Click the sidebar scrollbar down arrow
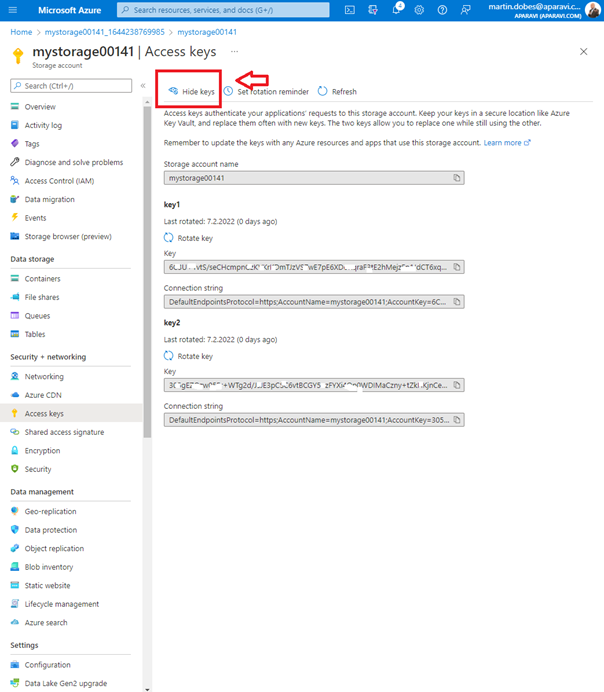This screenshot has width=604, height=692. click(147, 687)
